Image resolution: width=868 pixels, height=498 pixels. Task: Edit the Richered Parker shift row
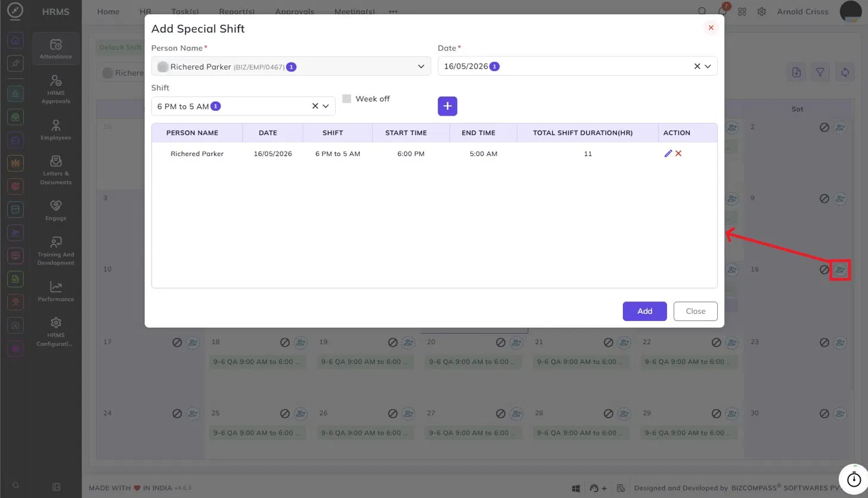coord(668,154)
